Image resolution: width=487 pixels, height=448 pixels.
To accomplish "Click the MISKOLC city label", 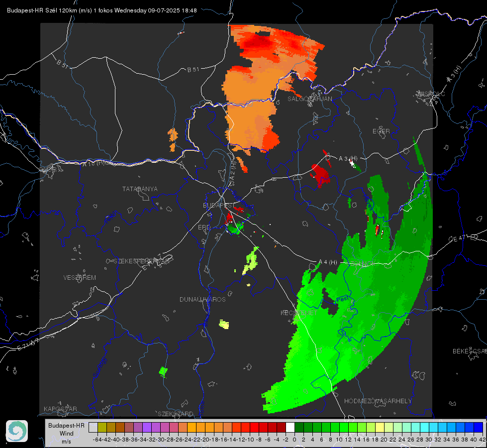I will click(432, 94).
